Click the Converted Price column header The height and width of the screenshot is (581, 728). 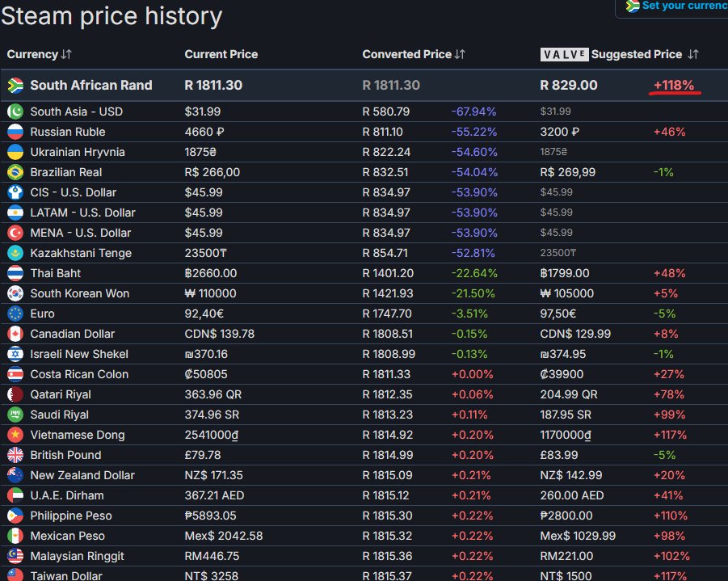406,54
